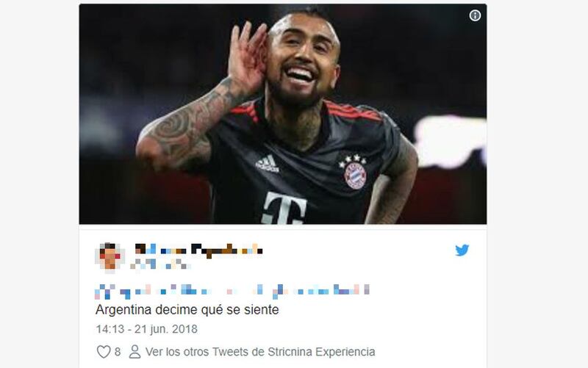Click the pixelated grey username handle
This screenshot has width=588, height=368.
click(160, 264)
